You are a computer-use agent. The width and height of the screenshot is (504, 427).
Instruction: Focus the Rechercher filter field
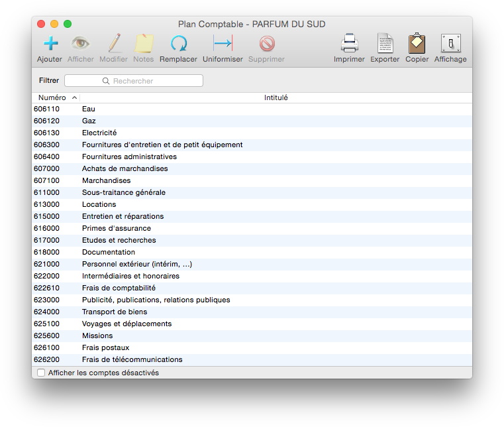[x=134, y=81]
